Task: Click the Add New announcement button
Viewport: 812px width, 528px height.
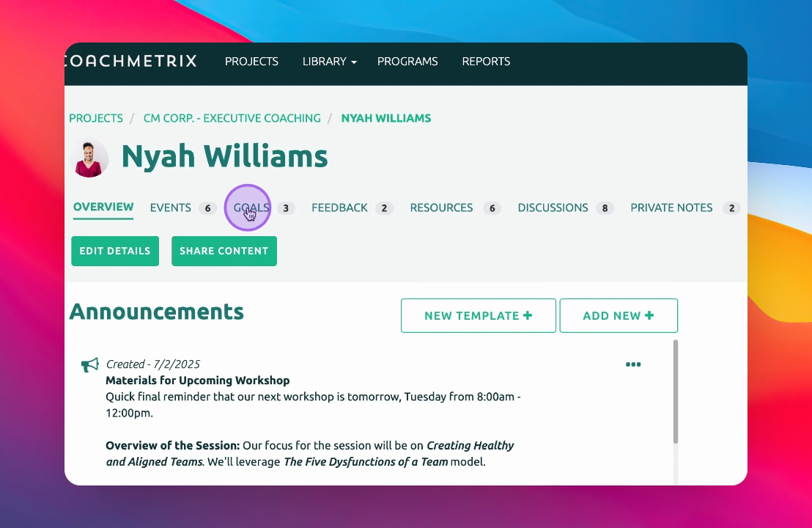Action: [x=619, y=315]
